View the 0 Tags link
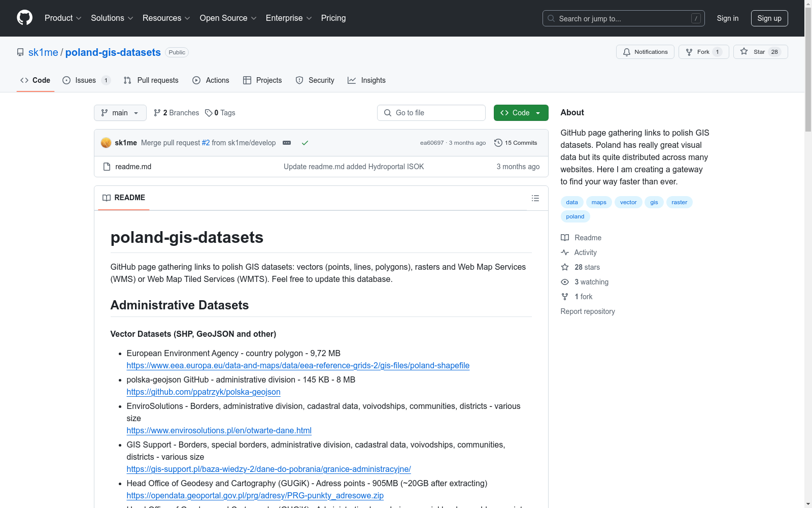Viewport: 812px width, 508px height. (220, 113)
